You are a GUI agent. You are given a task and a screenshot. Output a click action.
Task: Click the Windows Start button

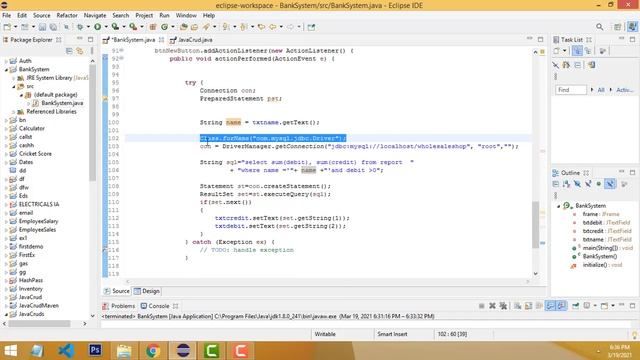pos(10,350)
